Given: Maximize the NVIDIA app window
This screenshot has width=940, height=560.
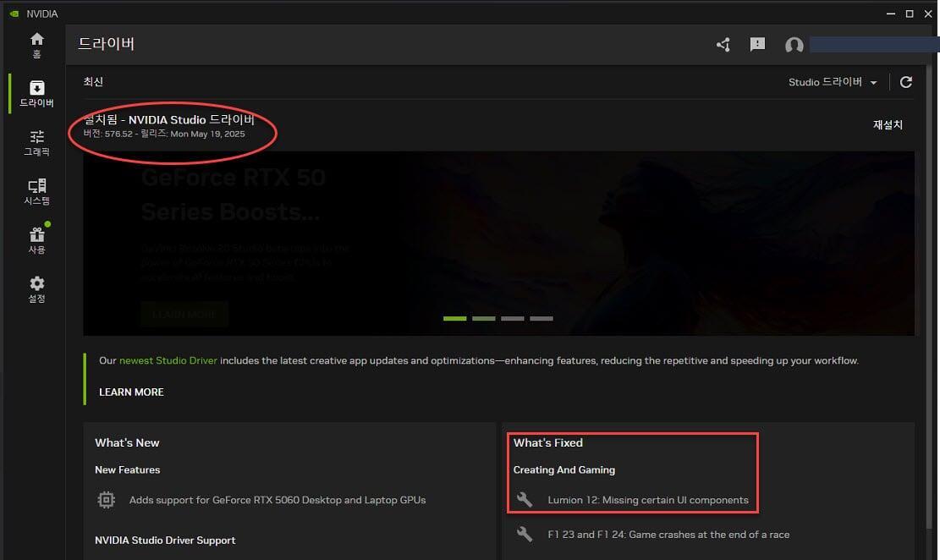Looking at the screenshot, I should tap(910, 14).
